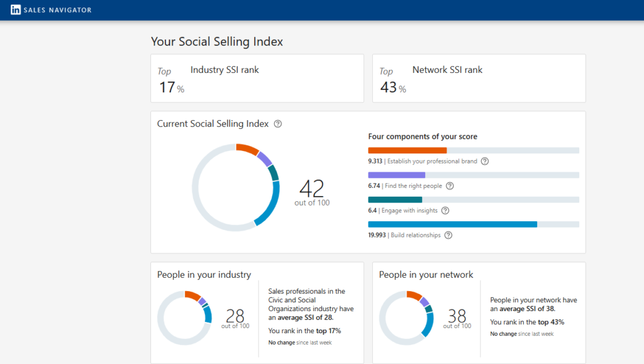The width and height of the screenshot is (644, 364).
Task: Click the main 42 out of 100 donut chart
Action: (x=236, y=187)
